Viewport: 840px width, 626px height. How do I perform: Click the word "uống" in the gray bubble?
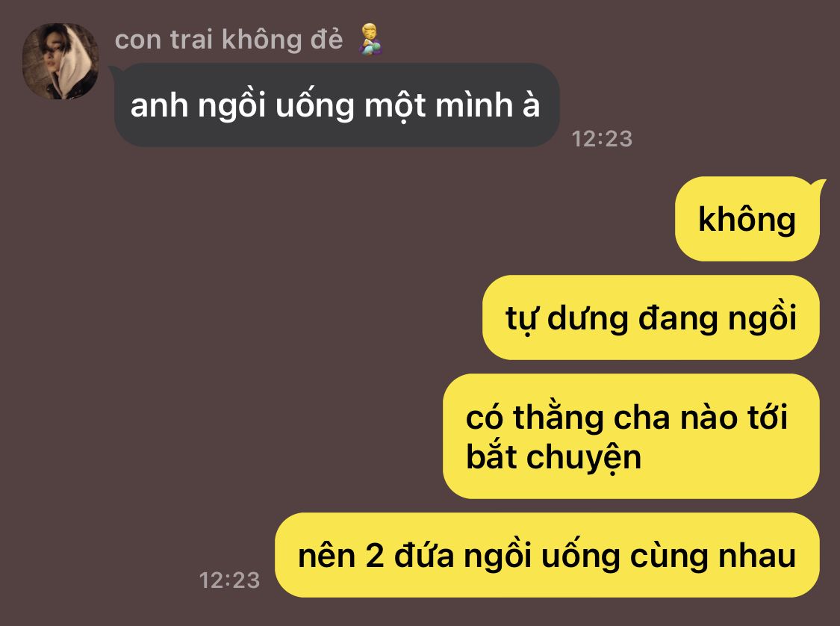pyautogui.click(x=314, y=105)
